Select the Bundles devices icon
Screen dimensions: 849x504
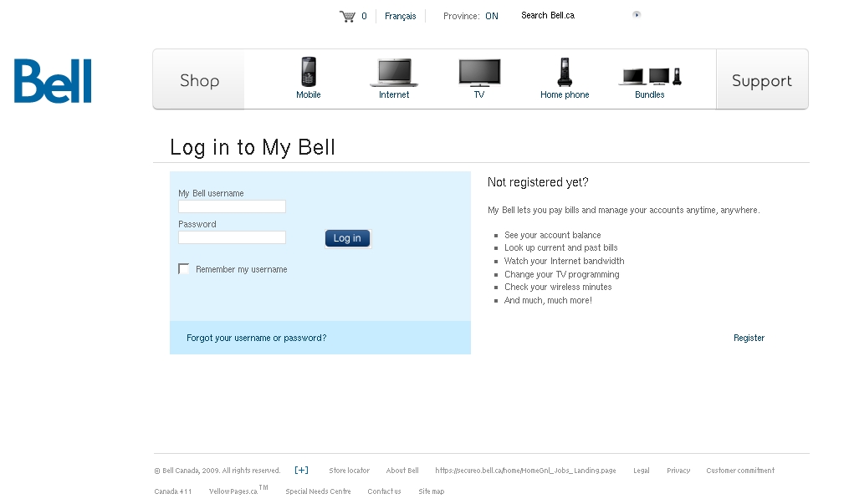(650, 76)
